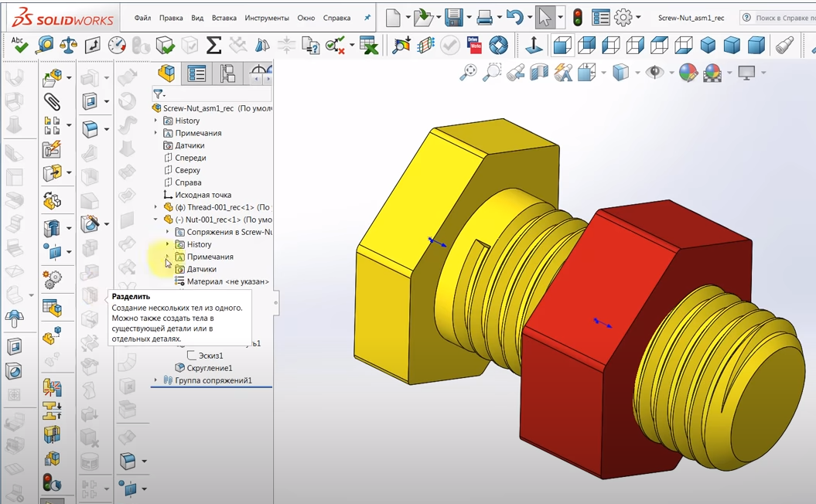Image resolution: width=816 pixels, height=504 pixels.
Task: Open the Hide/Show Items eye dropdown
Action: pos(672,73)
